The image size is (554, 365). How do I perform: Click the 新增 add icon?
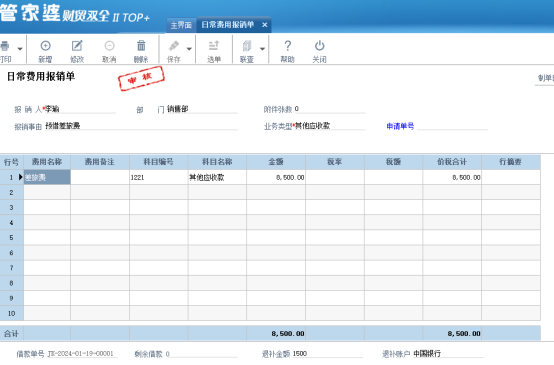coord(46,46)
